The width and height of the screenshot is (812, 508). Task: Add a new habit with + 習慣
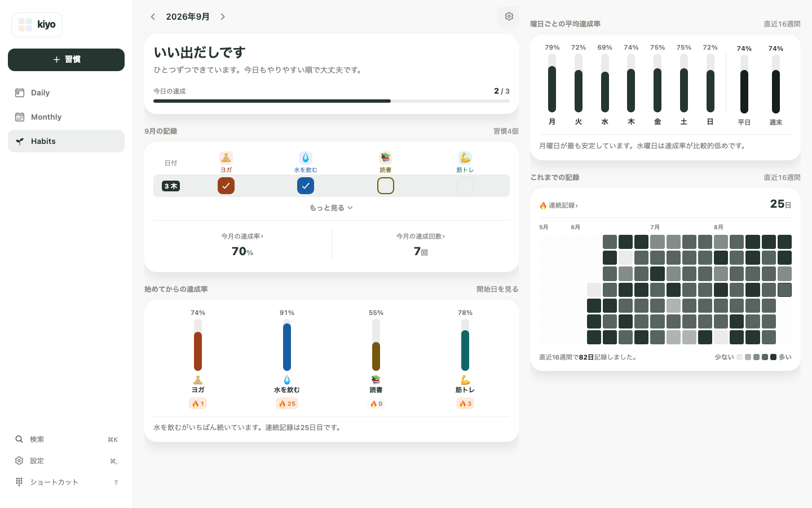click(66, 60)
